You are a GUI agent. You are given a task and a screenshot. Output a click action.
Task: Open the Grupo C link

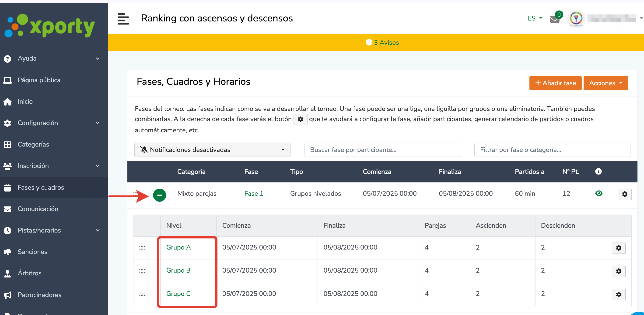pyautogui.click(x=178, y=294)
